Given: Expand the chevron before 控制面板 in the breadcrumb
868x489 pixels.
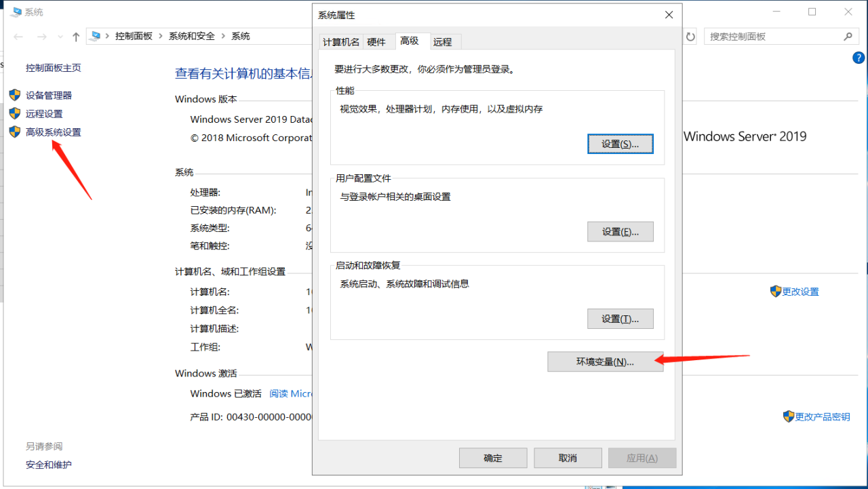Looking at the screenshot, I should (x=108, y=37).
